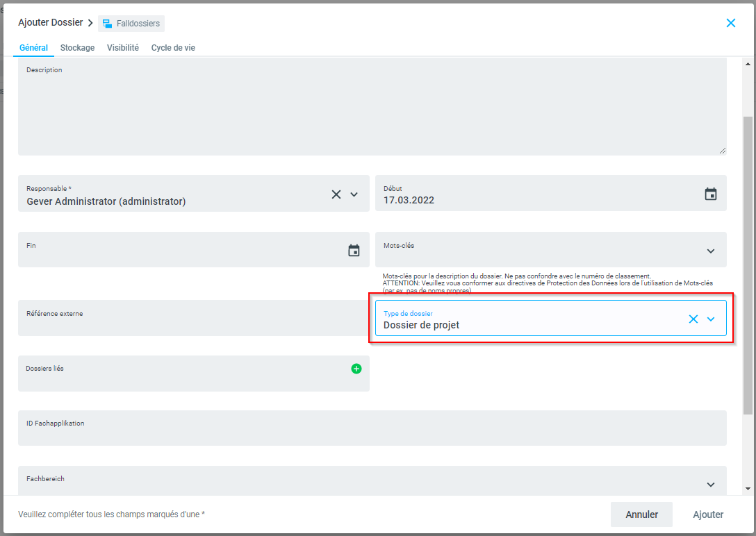Viewport: 756px width, 536px height.
Task: Focus the Référence externe field
Action: click(x=193, y=322)
